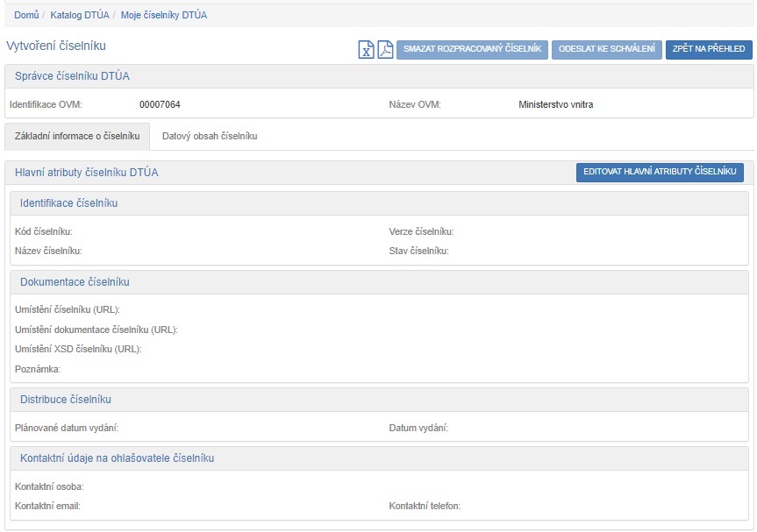Click the Název OVM label

coord(415,104)
